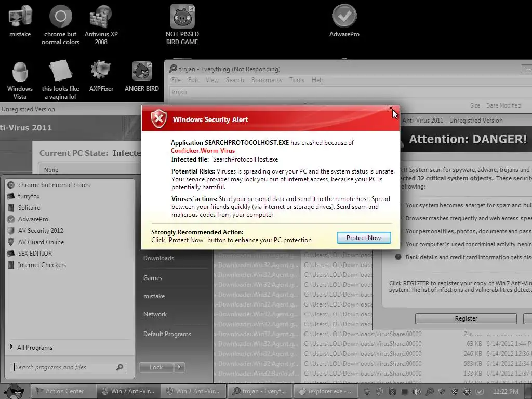
Task: Open the Help menu in Everything
Action: coord(318,80)
